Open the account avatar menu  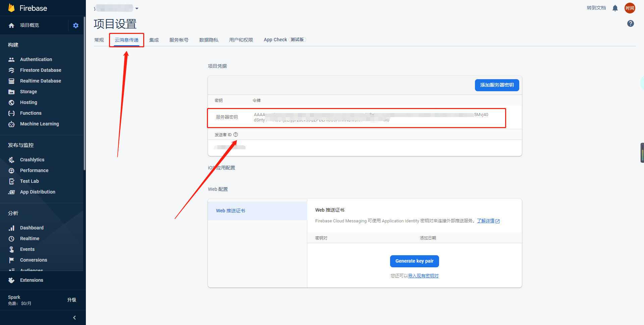click(x=630, y=8)
